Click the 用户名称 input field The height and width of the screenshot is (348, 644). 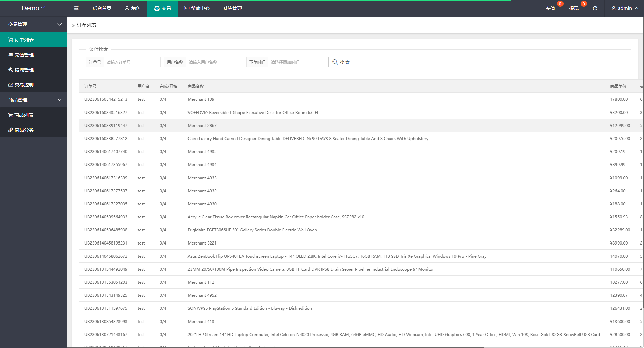pyautogui.click(x=214, y=62)
